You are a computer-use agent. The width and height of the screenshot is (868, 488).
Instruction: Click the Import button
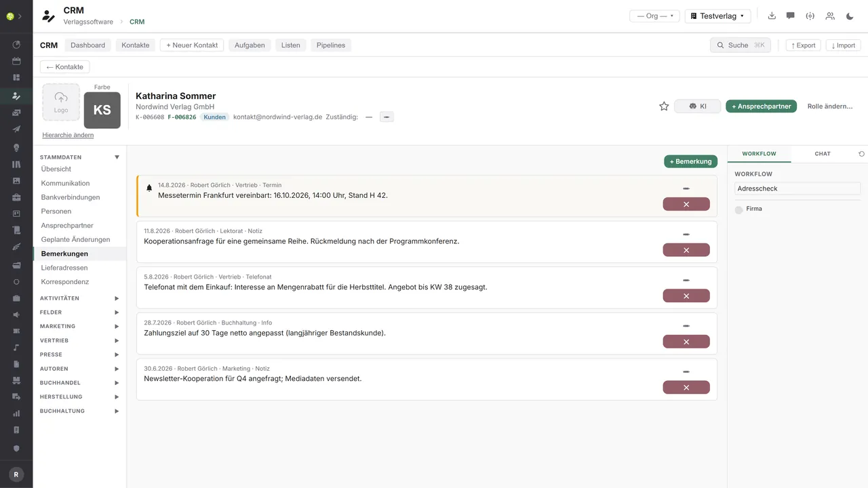[844, 45]
